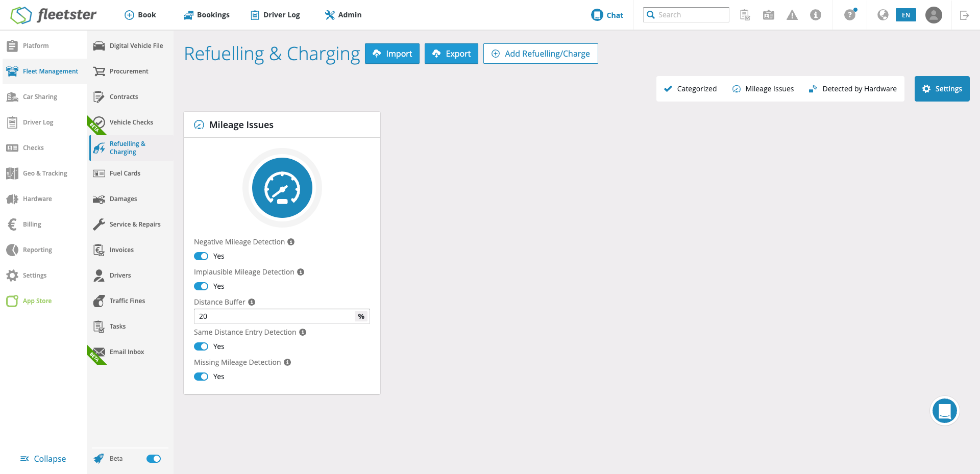
Task: Open the EN language selector
Action: [906, 15]
